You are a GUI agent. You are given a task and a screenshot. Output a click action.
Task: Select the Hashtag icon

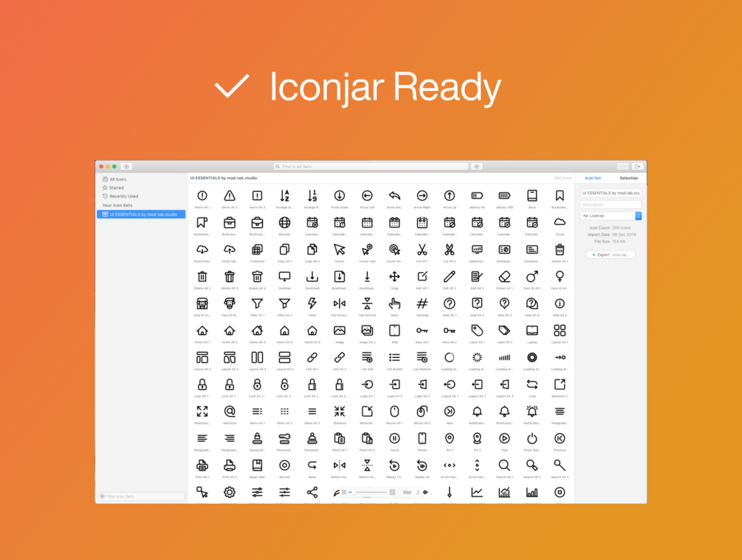(x=422, y=304)
